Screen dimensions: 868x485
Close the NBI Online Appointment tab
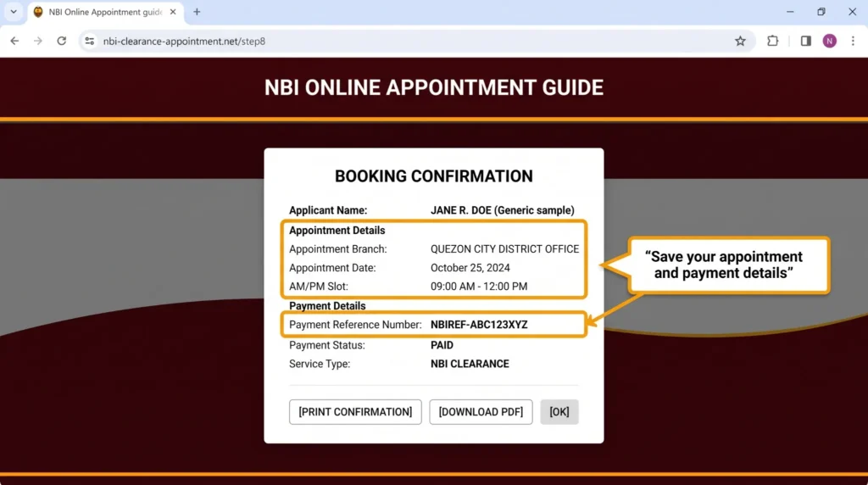pyautogui.click(x=173, y=12)
